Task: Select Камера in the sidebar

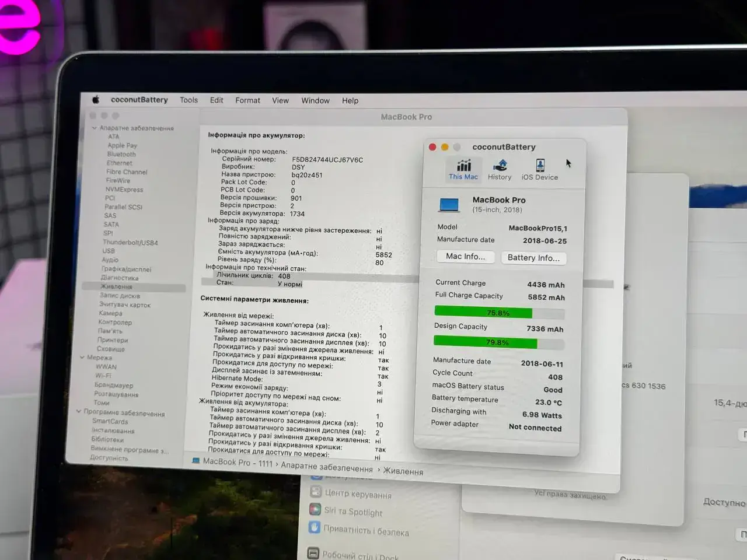Action: [x=110, y=313]
